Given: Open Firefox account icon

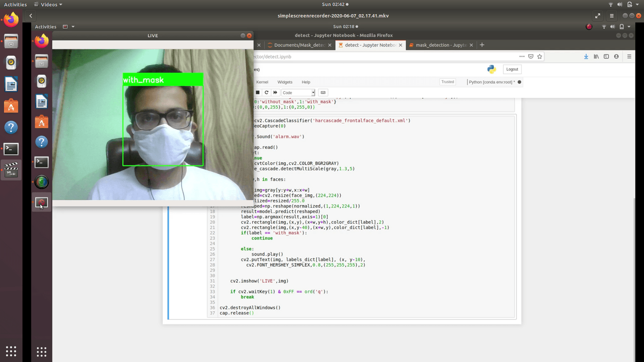Looking at the screenshot, I should click(616, 57).
